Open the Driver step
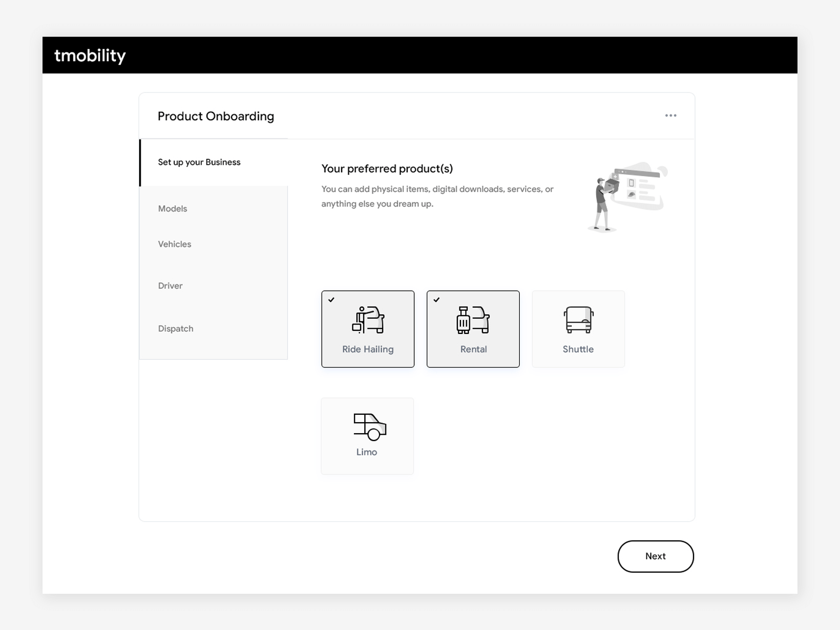The height and width of the screenshot is (630, 840). point(171,286)
